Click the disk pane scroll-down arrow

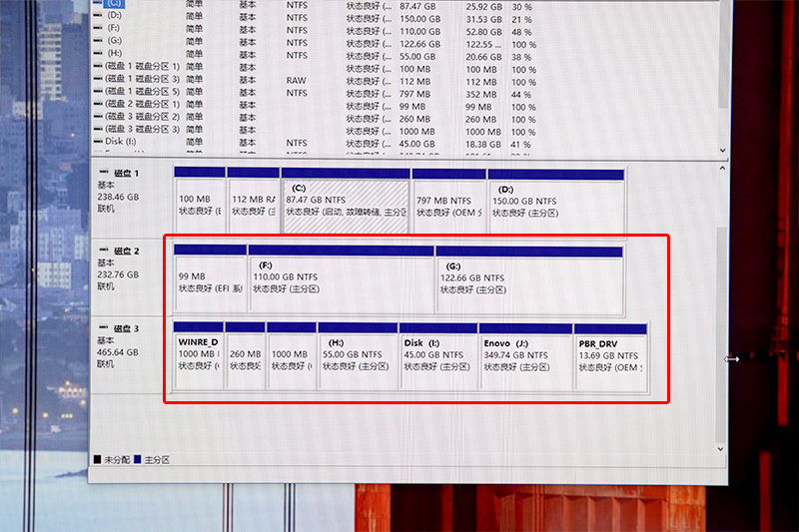[x=720, y=448]
